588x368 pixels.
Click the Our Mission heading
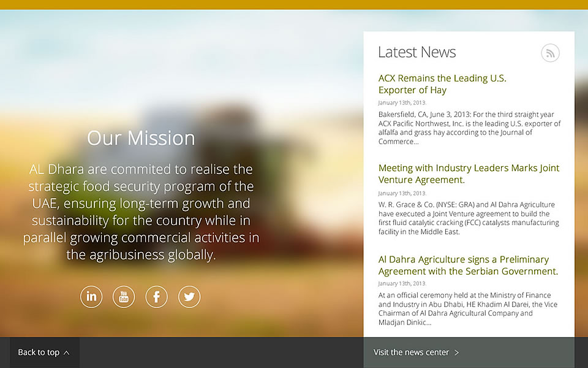click(141, 138)
